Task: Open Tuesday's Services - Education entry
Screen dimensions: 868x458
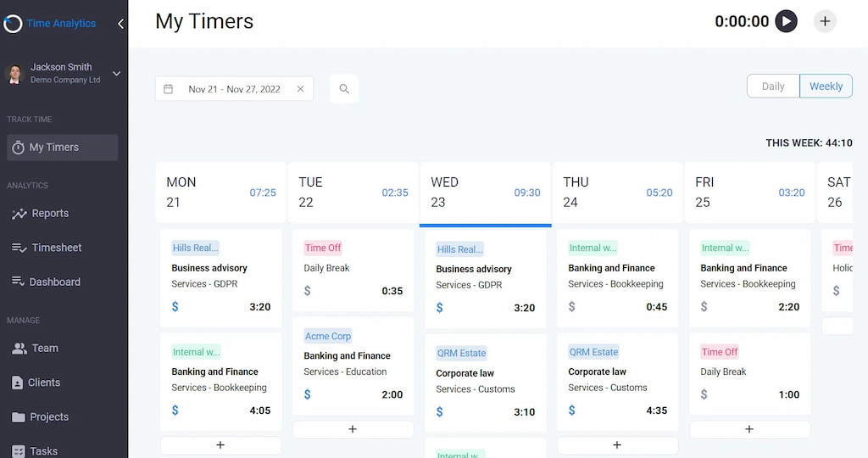Action: click(353, 366)
